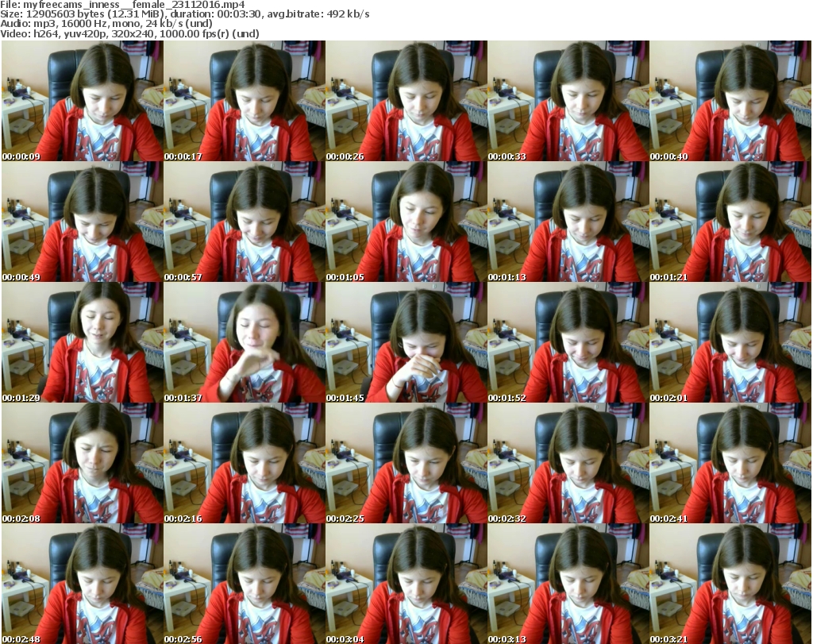This screenshot has height=644, width=813.
Task: Click the frame stamped 00:00:57
Action: click(245, 222)
